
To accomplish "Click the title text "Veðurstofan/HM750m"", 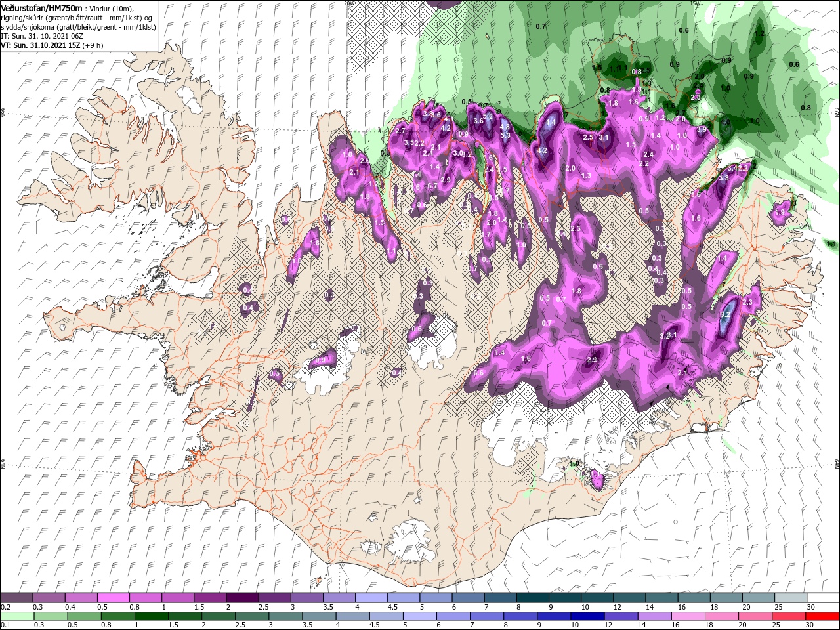I will coord(41,8).
